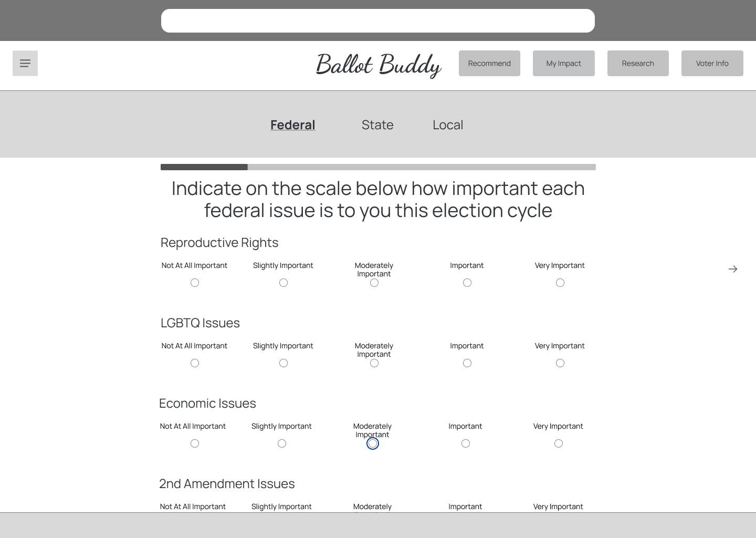Click the Recommend button
The height and width of the screenshot is (538, 756).
coord(489,63)
